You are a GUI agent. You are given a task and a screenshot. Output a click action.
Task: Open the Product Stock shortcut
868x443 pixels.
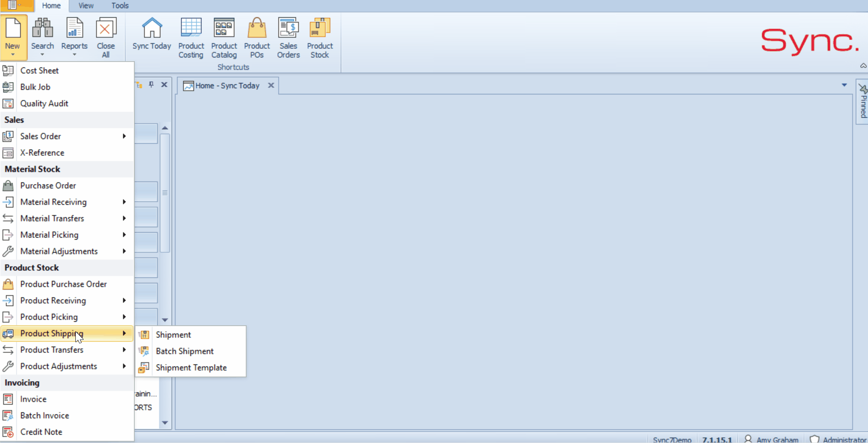[320, 37]
